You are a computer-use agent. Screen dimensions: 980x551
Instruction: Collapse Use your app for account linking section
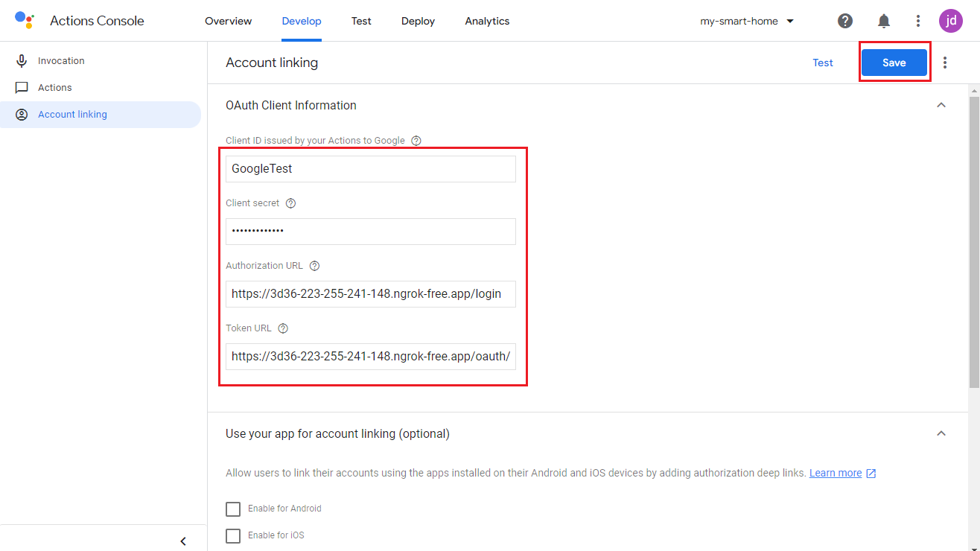[x=941, y=433]
